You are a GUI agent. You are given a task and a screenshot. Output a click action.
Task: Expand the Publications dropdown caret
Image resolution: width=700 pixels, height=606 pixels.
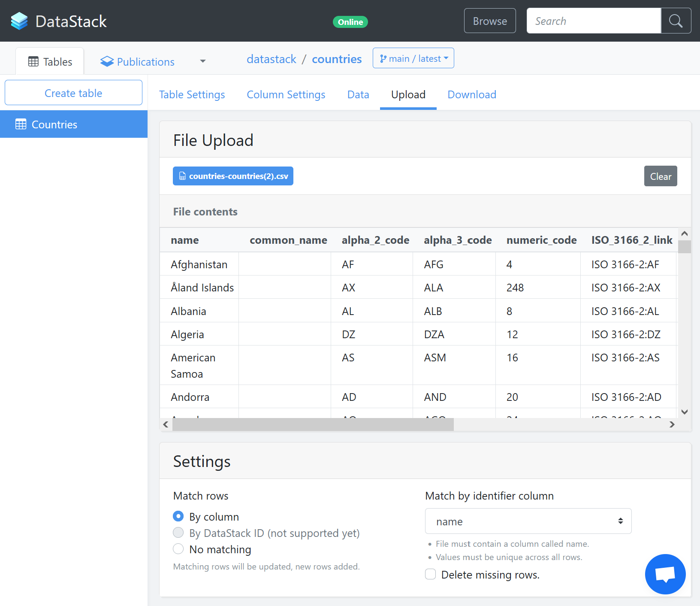pyautogui.click(x=202, y=61)
